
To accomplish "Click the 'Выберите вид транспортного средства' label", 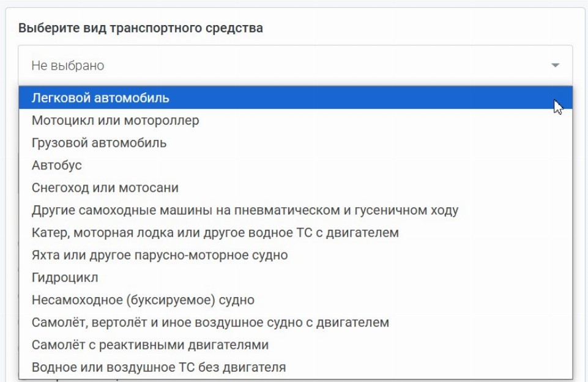I will (141, 28).
